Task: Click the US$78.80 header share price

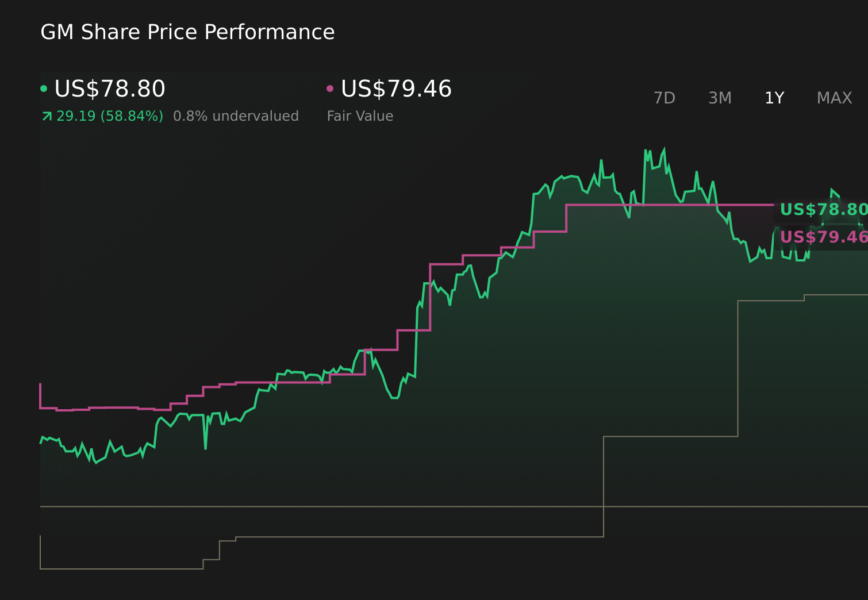Action: pos(110,89)
